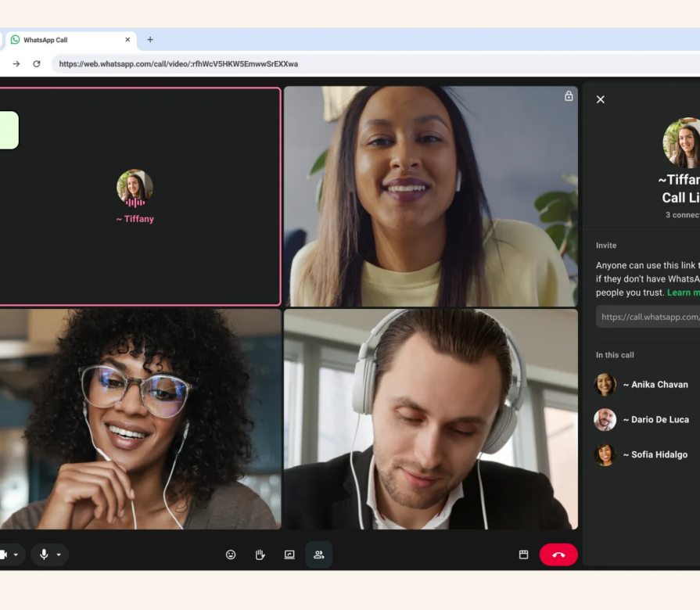This screenshot has width=700, height=610.
Task: Start screen sharing
Action: [289, 554]
